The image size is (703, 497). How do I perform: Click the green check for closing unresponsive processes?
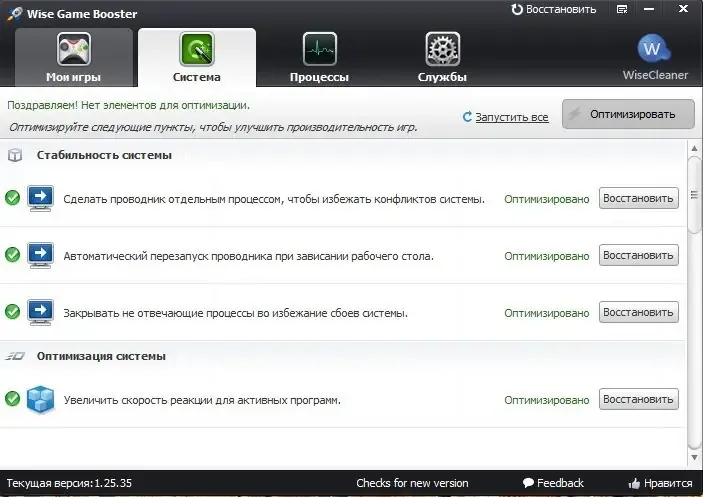(x=13, y=311)
